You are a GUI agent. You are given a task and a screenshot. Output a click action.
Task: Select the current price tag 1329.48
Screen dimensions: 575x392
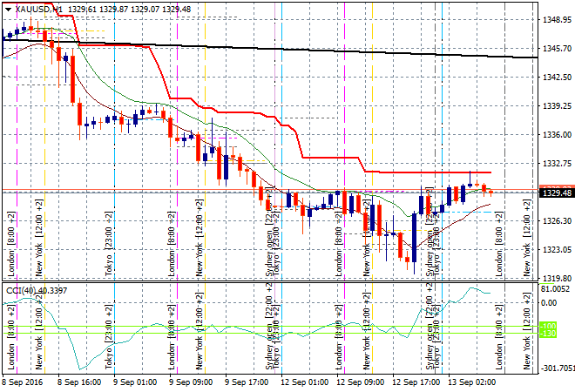click(555, 193)
